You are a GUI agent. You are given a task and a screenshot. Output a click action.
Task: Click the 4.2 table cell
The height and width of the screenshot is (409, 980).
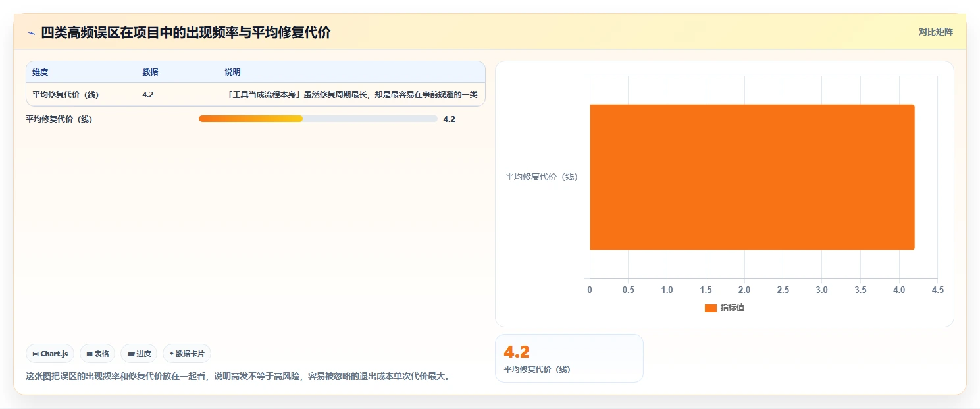147,94
